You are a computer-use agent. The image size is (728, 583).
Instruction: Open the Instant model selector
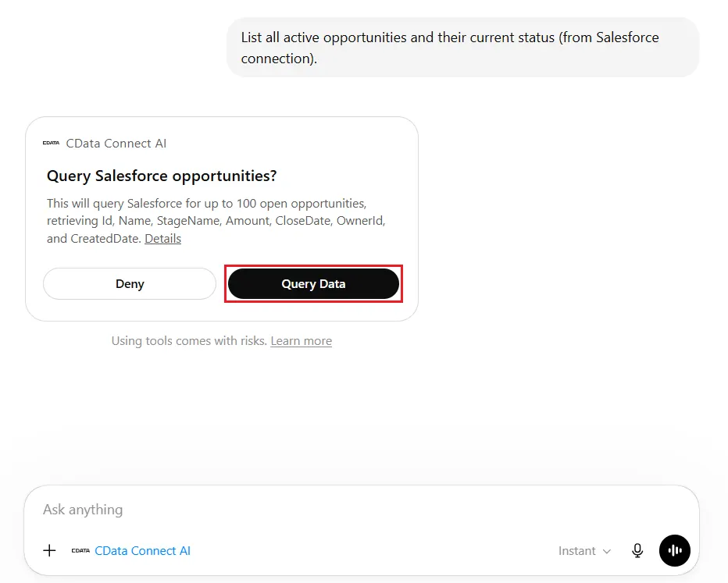point(584,550)
